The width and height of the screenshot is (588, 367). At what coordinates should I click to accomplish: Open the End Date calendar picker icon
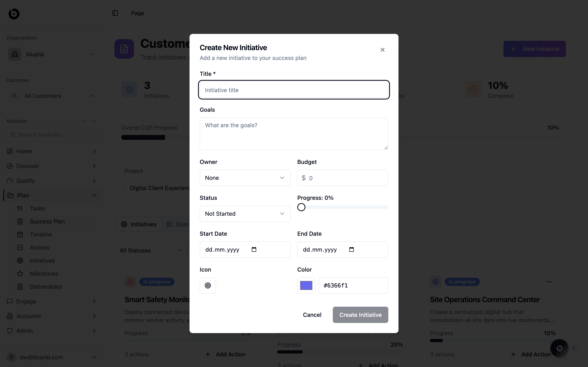[x=351, y=250]
